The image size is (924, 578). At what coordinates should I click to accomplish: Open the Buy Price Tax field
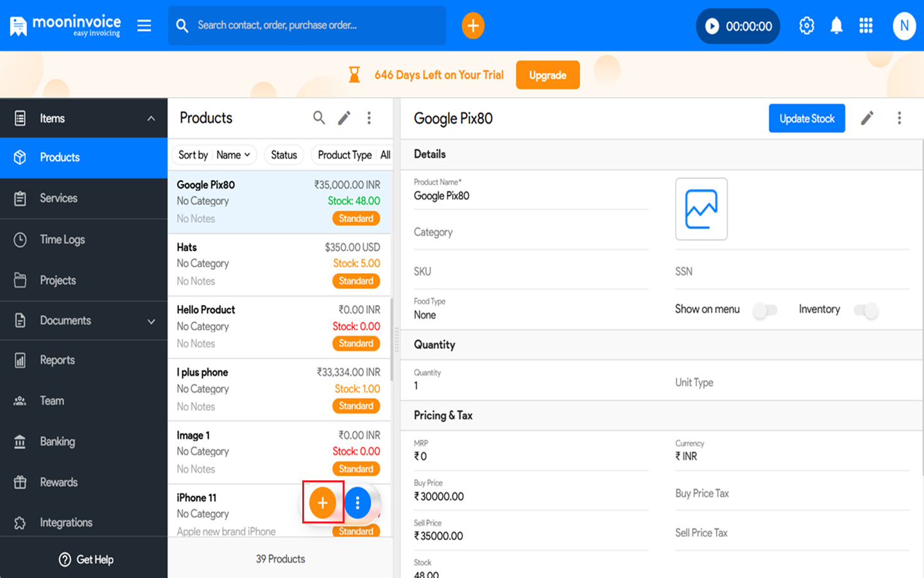tap(792, 494)
